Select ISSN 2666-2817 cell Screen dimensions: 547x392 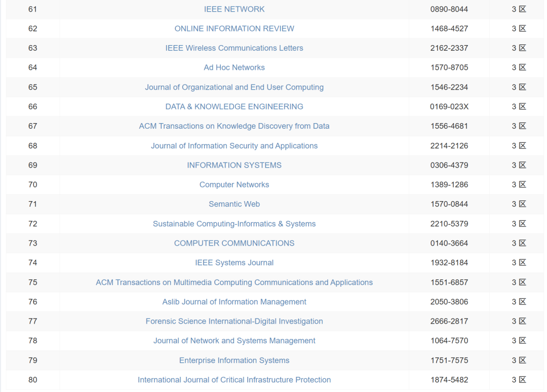(449, 321)
